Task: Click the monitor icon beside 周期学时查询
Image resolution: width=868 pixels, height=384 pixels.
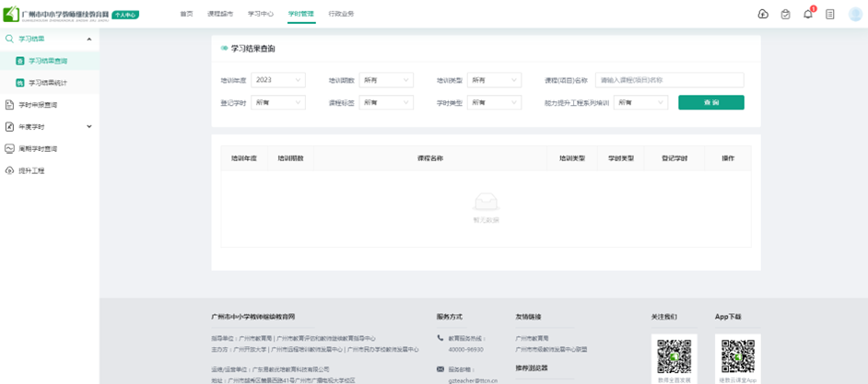Action: pyautogui.click(x=9, y=149)
